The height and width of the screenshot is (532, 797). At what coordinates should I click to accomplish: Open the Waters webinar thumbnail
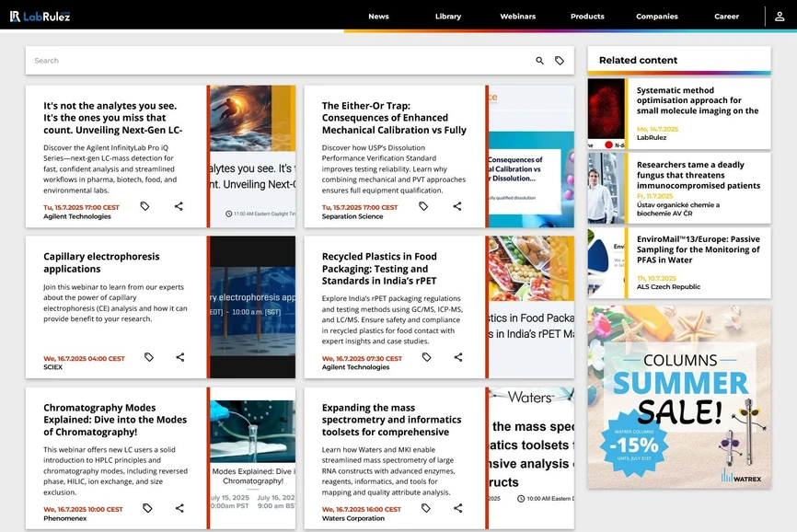531,458
